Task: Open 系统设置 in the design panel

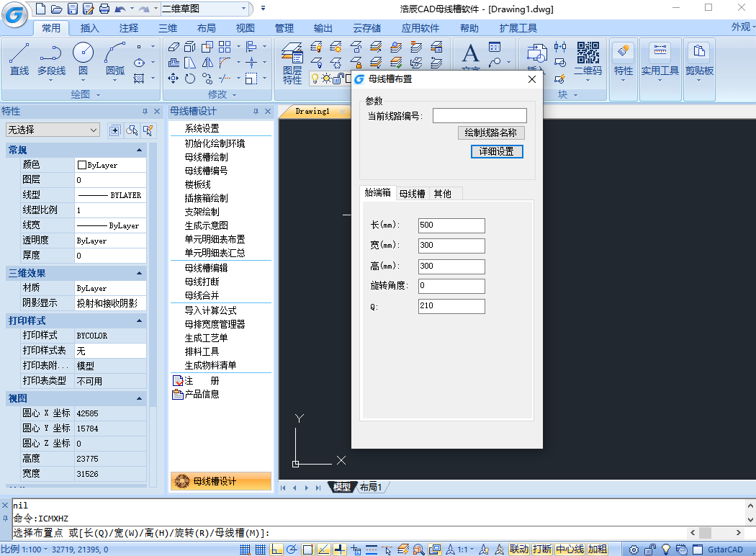Action: coord(202,128)
